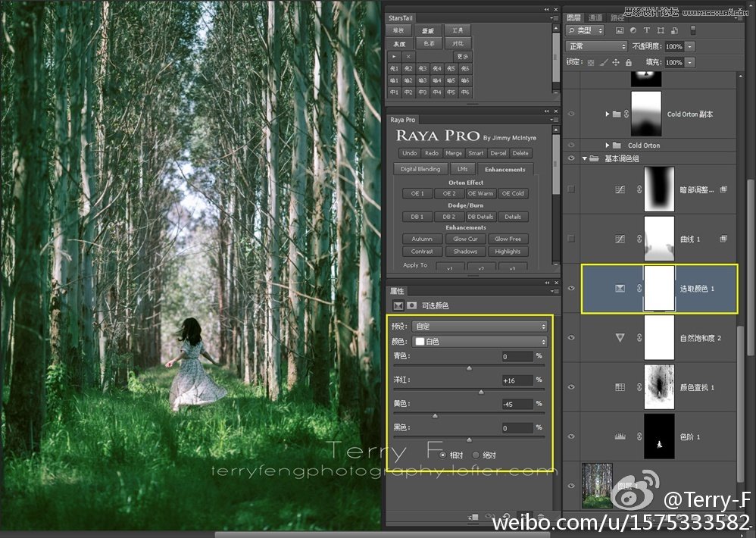Lock transparent pixels icon in Layers panel

591,63
